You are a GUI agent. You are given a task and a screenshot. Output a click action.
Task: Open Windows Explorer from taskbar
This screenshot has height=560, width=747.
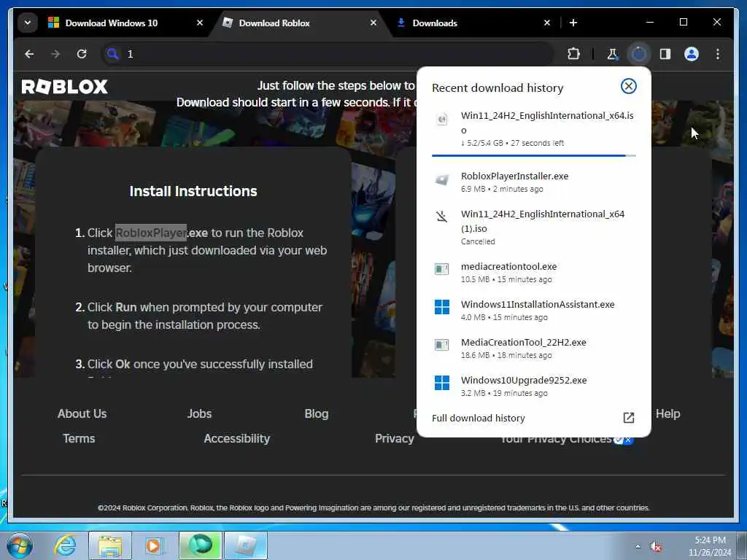pyautogui.click(x=110, y=545)
